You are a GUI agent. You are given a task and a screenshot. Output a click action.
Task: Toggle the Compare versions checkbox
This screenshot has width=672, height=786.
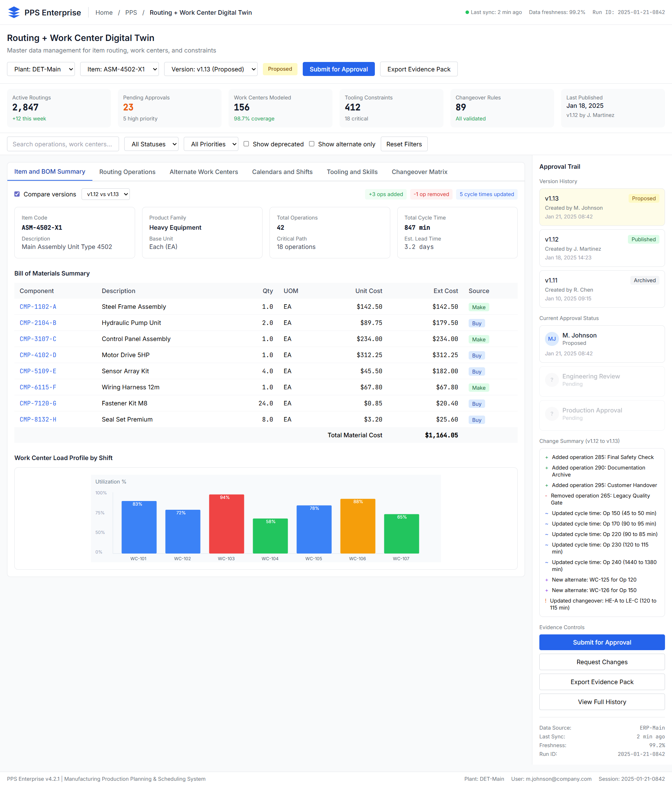pos(17,194)
